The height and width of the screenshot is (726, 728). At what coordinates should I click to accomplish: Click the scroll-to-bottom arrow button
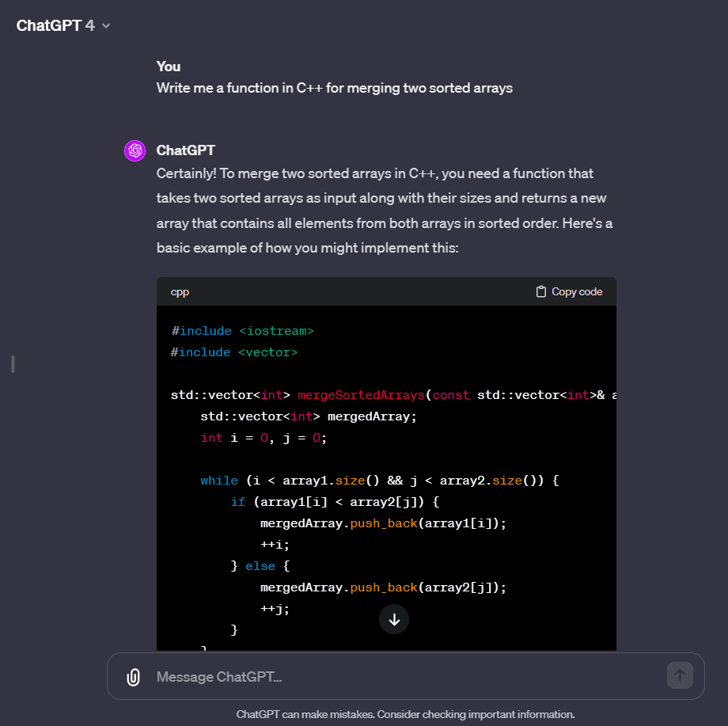point(394,619)
